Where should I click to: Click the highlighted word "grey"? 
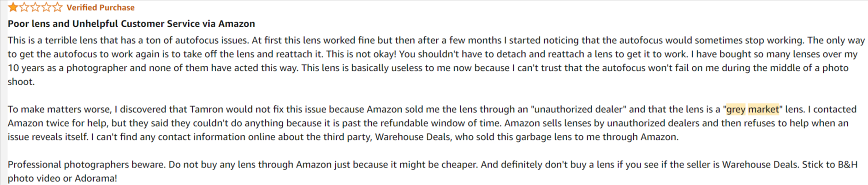pos(736,109)
